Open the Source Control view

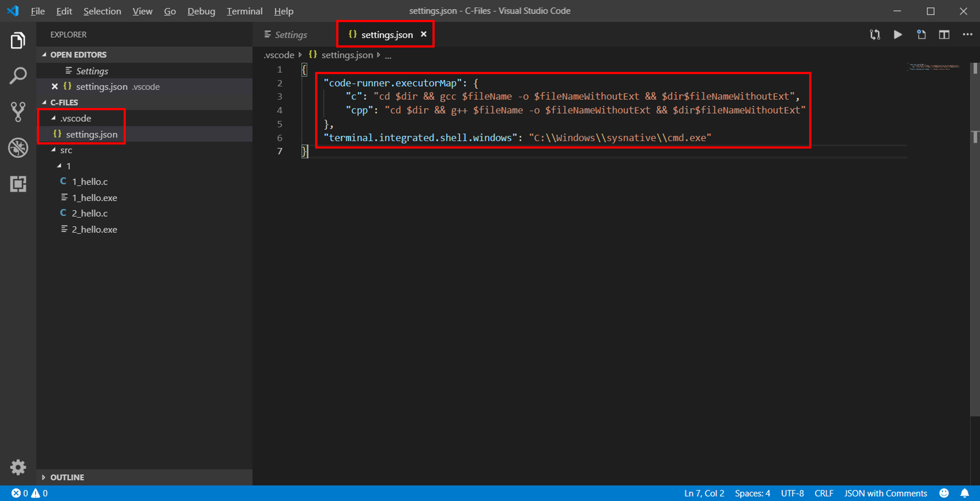[18, 112]
